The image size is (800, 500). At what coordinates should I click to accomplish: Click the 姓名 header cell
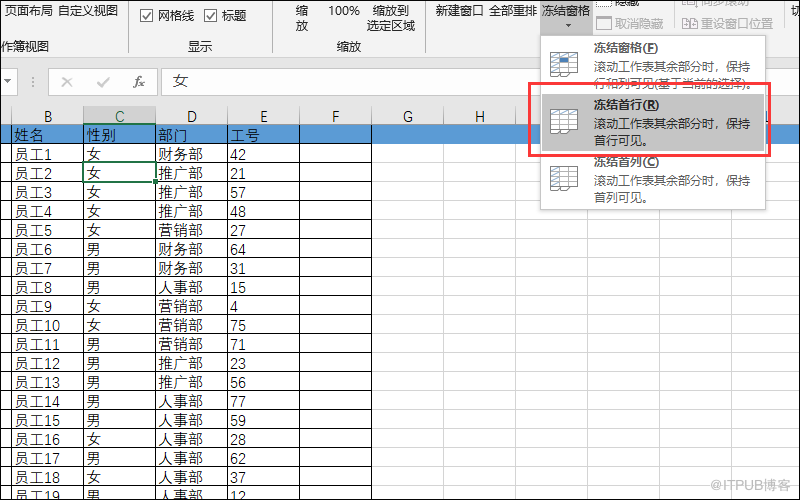[47, 135]
